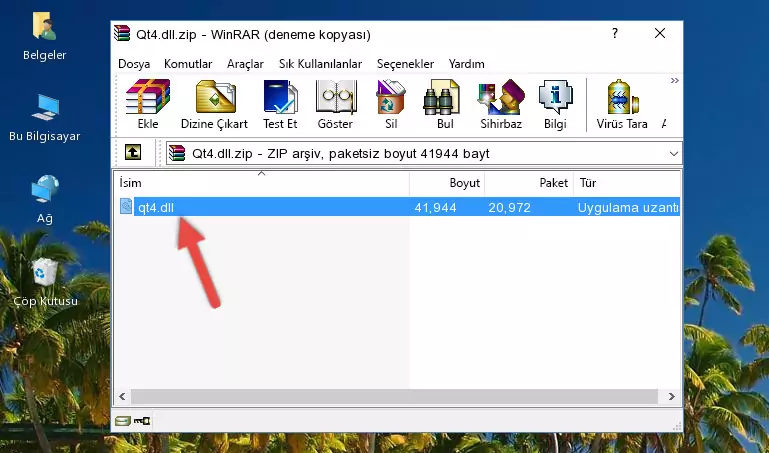Screen dimensions: 769x453
Task: Show archive Bilgi information
Action: click(x=555, y=104)
